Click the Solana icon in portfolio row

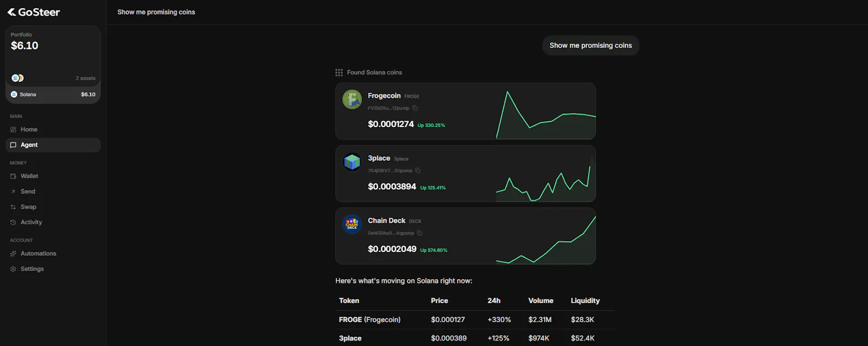pyautogui.click(x=14, y=95)
